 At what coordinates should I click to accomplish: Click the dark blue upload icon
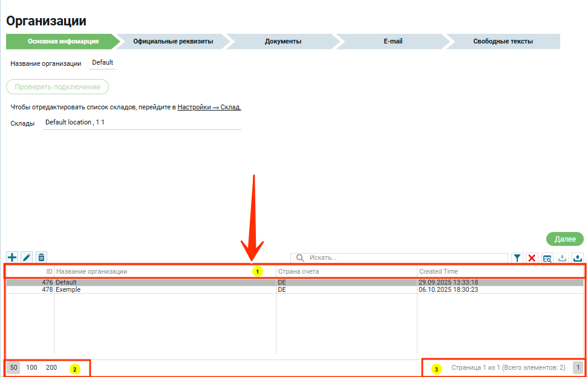tap(577, 258)
